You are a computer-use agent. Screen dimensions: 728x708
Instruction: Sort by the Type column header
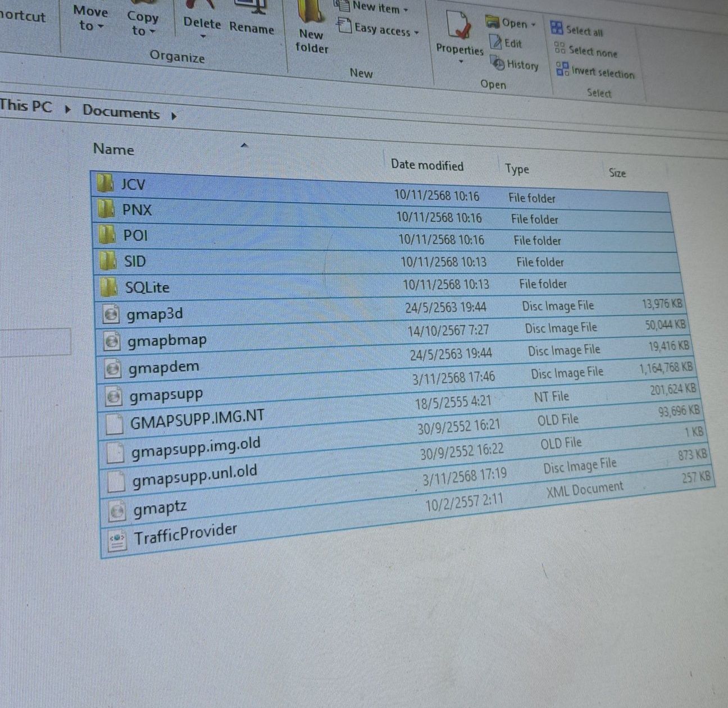(517, 169)
